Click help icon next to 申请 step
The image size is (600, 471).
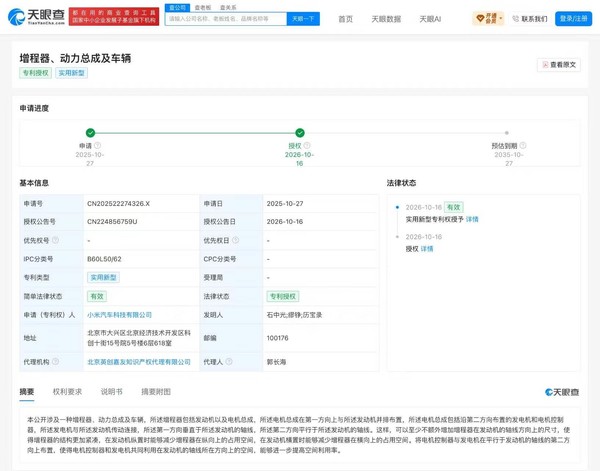pos(98,145)
